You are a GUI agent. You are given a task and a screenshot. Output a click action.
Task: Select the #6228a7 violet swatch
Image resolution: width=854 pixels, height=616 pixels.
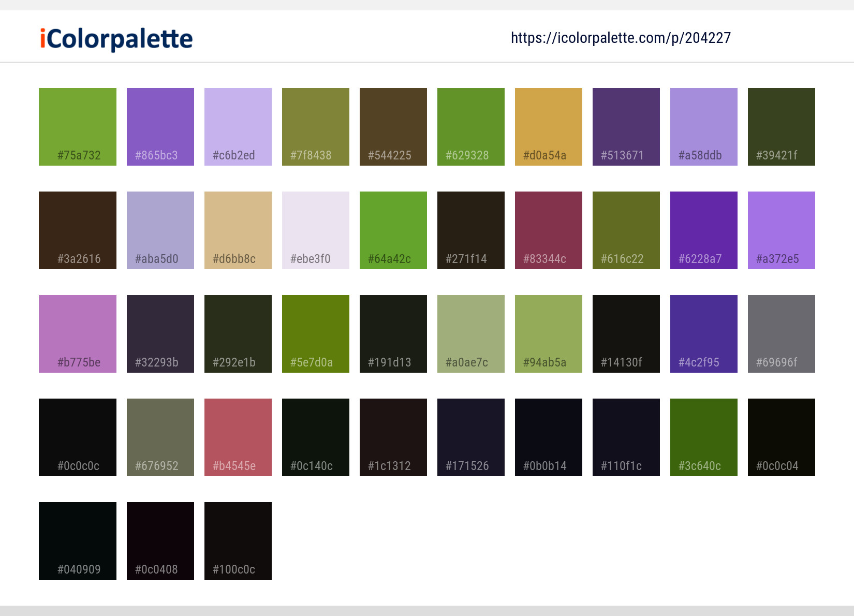click(x=703, y=230)
